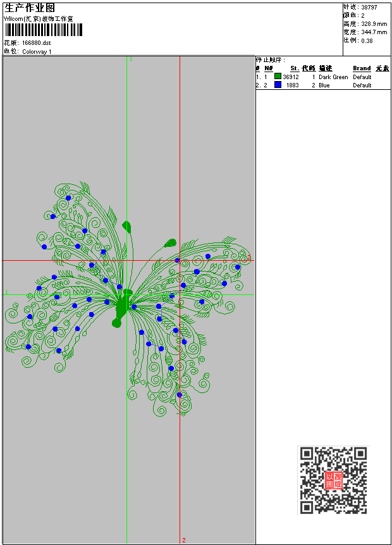Click the Brand column header

[x=362, y=68]
